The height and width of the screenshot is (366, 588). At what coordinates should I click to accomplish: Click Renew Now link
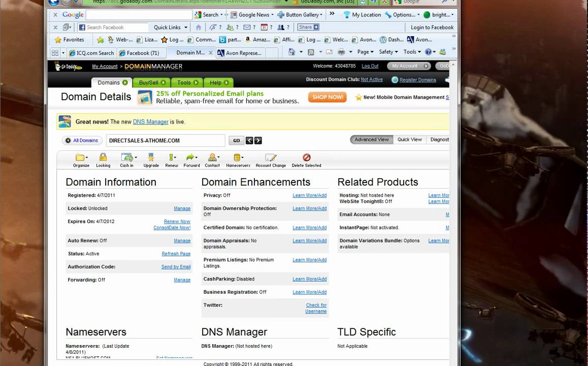pyautogui.click(x=177, y=222)
